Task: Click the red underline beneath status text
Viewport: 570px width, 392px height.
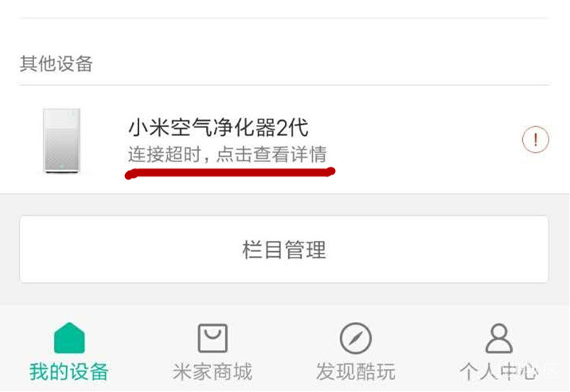Action: (230, 173)
